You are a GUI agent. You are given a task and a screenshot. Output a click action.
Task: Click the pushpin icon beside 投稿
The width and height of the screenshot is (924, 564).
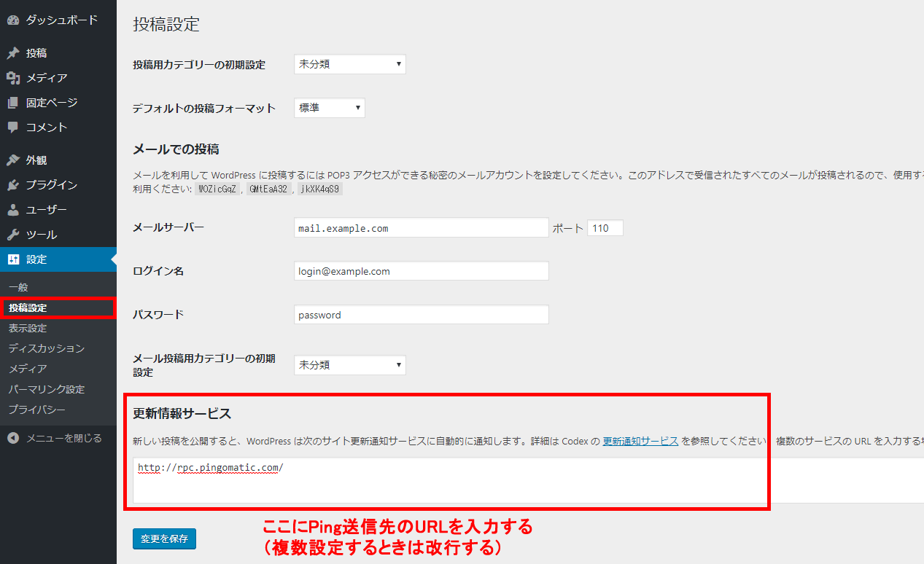[x=13, y=53]
